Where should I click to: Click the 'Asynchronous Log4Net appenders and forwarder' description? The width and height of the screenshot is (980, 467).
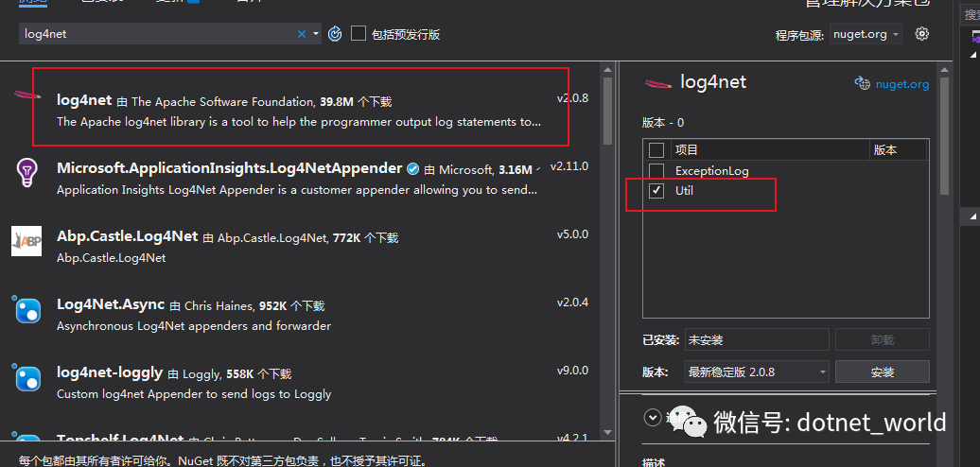click(x=194, y=326)
